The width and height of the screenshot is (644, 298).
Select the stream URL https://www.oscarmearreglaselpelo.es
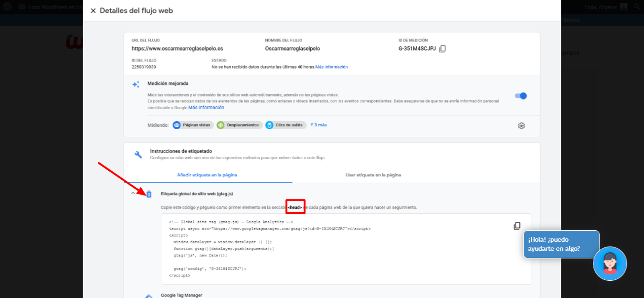click(177, 49)
